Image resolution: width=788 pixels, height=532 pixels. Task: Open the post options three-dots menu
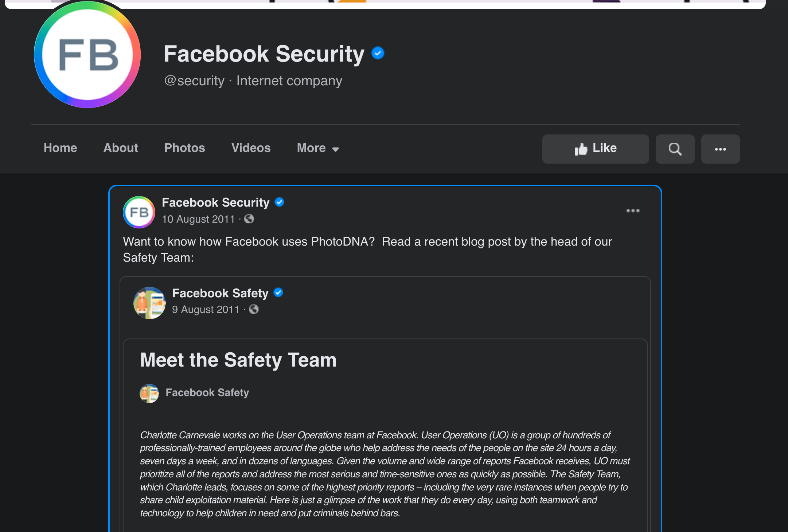tap(633, 211)
